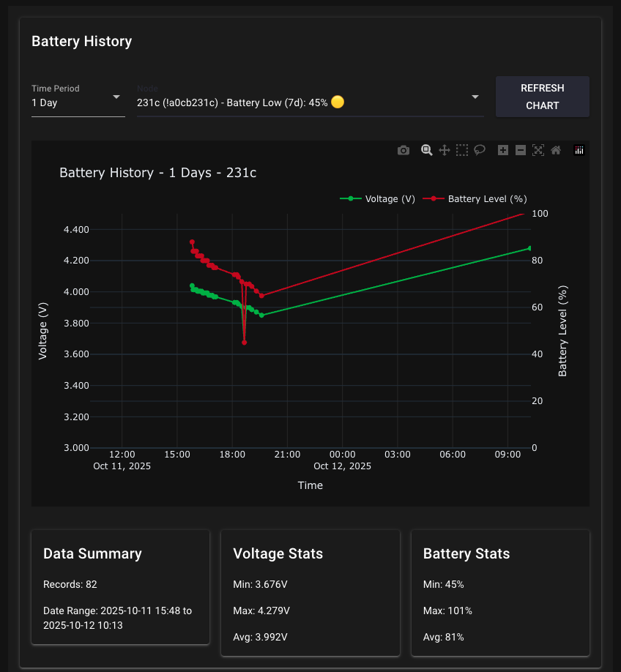Activate the Lasso Select tool
This screenshot has height=672, width=621.
[x=480, y=150]
